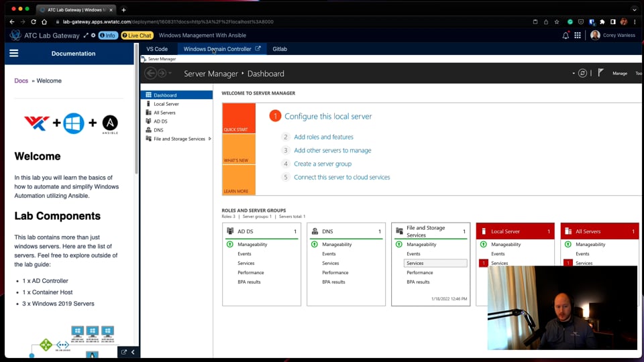Switch to the VS Code tab

point(157,49)
